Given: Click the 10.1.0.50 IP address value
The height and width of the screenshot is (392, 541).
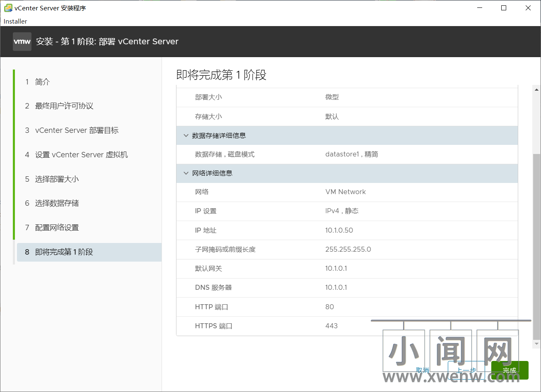Looking at the screenshot, I should (339, 230).
